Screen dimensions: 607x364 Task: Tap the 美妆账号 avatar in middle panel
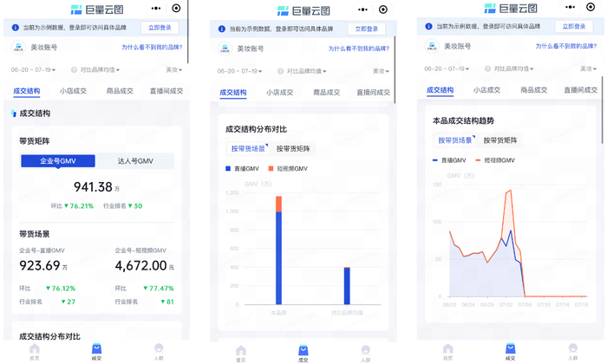coord(225,49)
